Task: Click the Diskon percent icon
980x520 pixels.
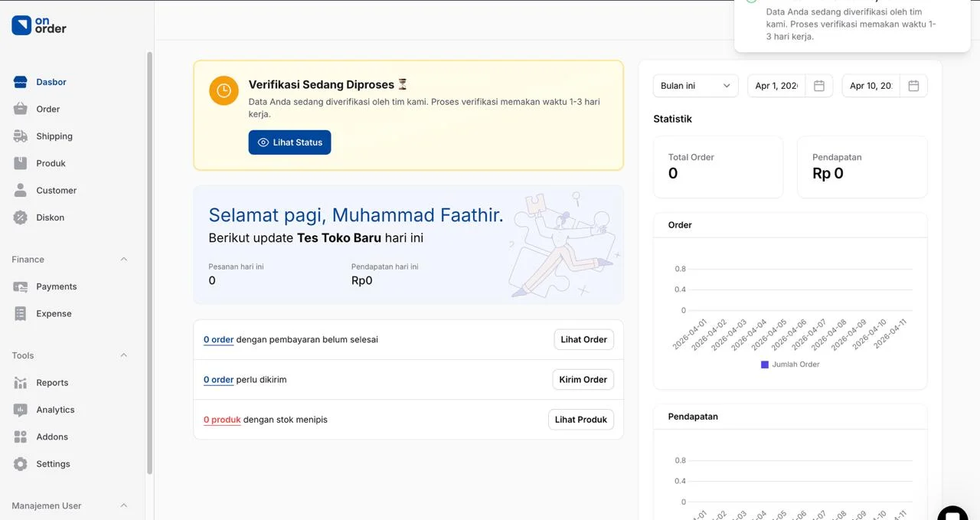Action: pyautogui.click(x=21, y=217)
